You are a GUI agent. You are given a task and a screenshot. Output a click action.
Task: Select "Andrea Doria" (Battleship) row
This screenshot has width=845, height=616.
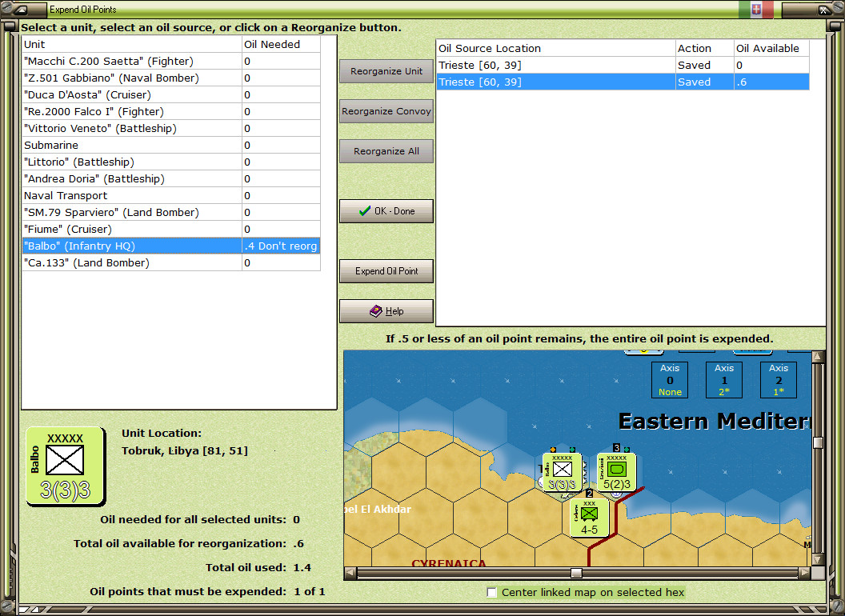(171, 178)
